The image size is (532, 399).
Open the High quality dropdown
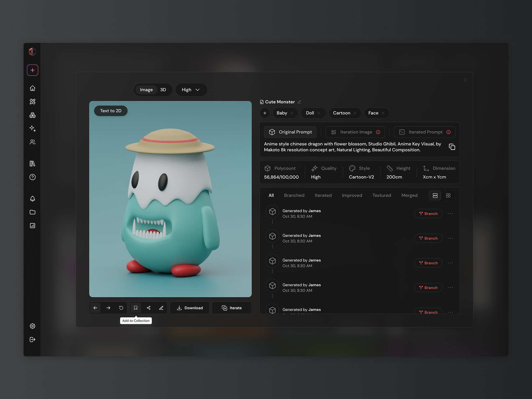[x=191, y=90]
